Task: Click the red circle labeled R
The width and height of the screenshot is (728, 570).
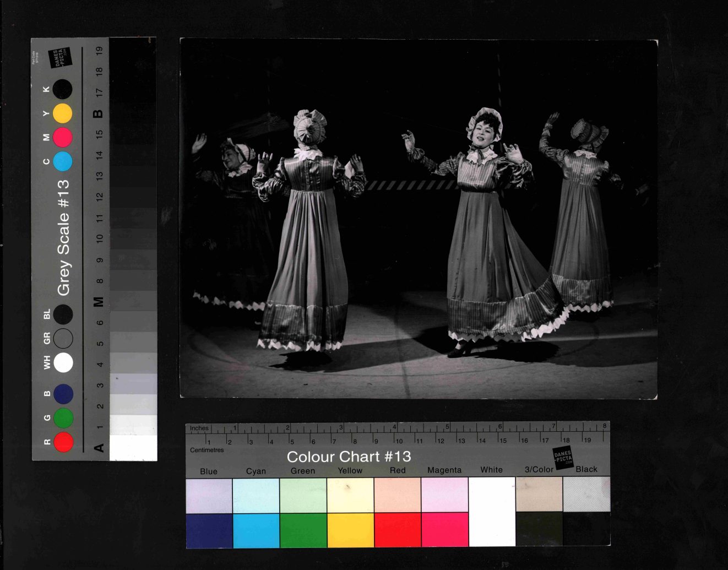Action: click(63, 442)
